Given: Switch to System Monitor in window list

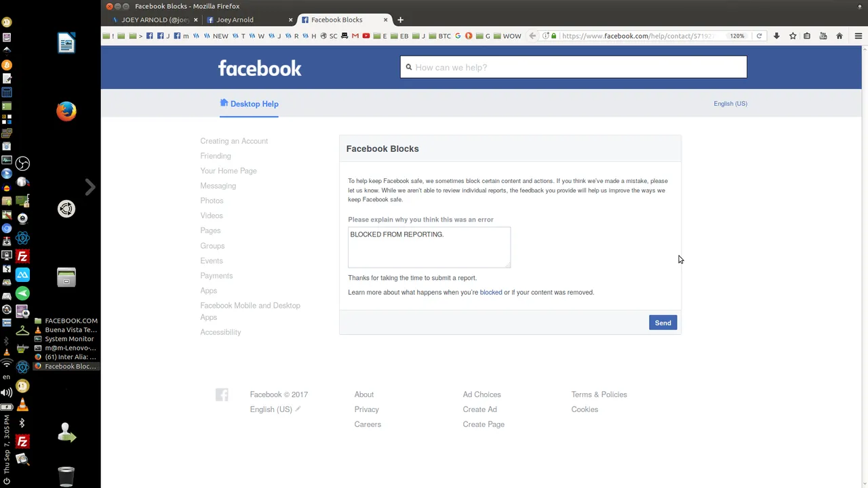Looking at the screenshot, I should click(x=66, y=339).
